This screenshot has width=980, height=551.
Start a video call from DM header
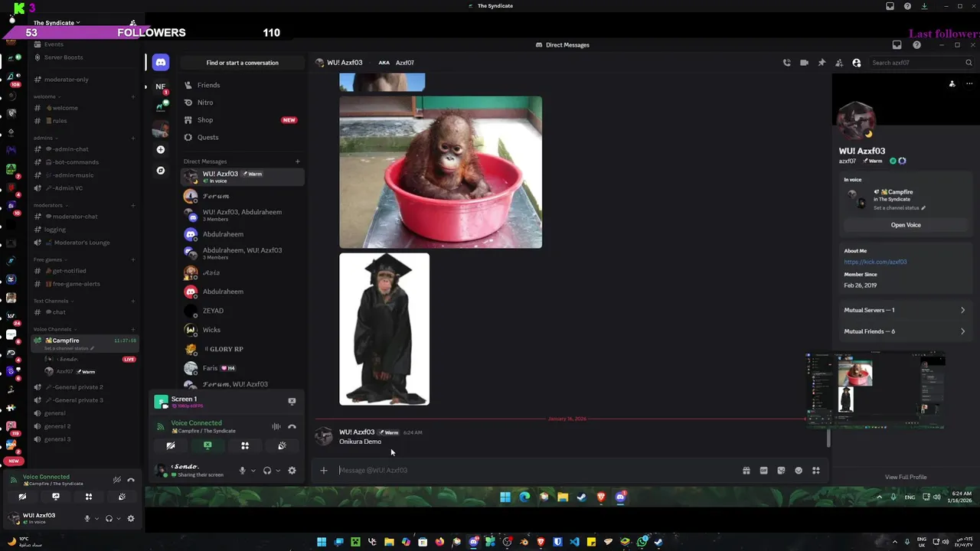coord(804,63)
